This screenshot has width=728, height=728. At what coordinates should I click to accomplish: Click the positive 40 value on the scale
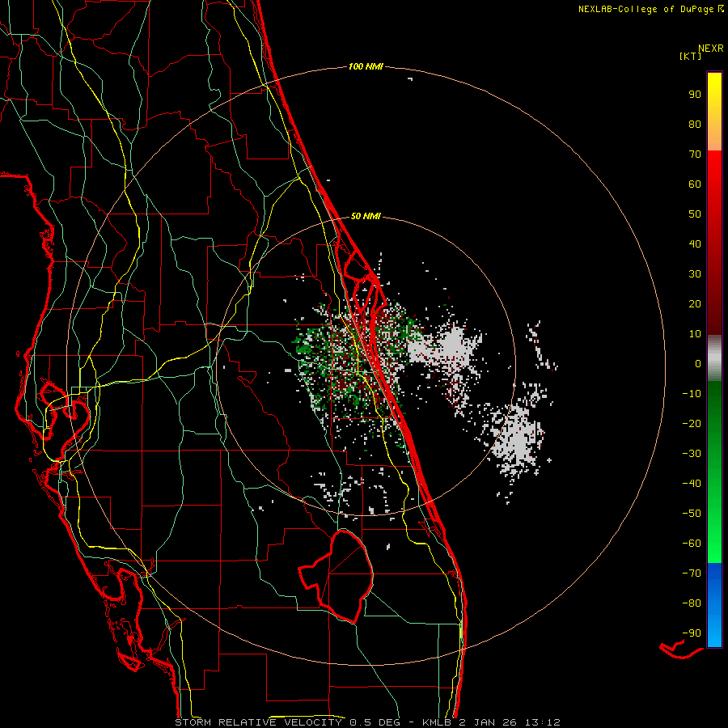[x=695, y=244]
